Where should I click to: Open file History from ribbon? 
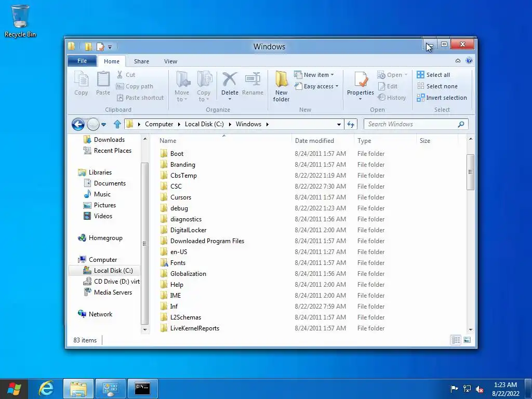click(392, 98)
